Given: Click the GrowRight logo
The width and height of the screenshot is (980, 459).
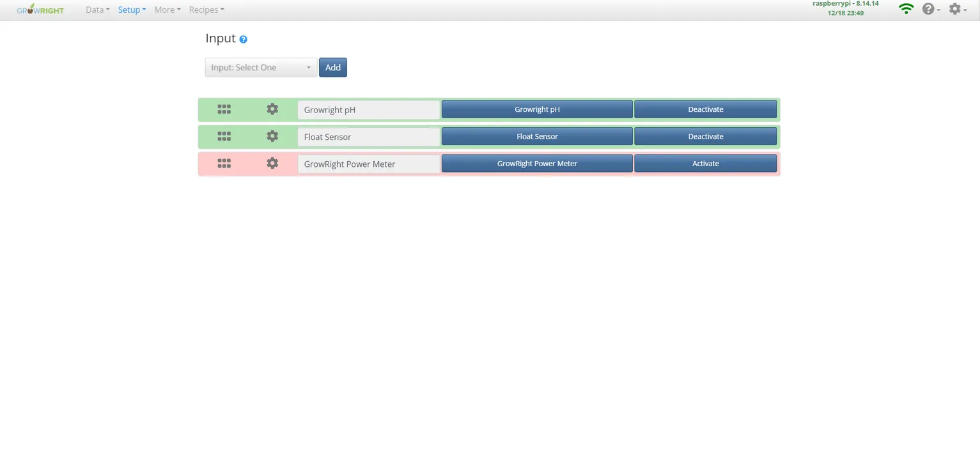Looking at the screenshot, I should (40, 10).
